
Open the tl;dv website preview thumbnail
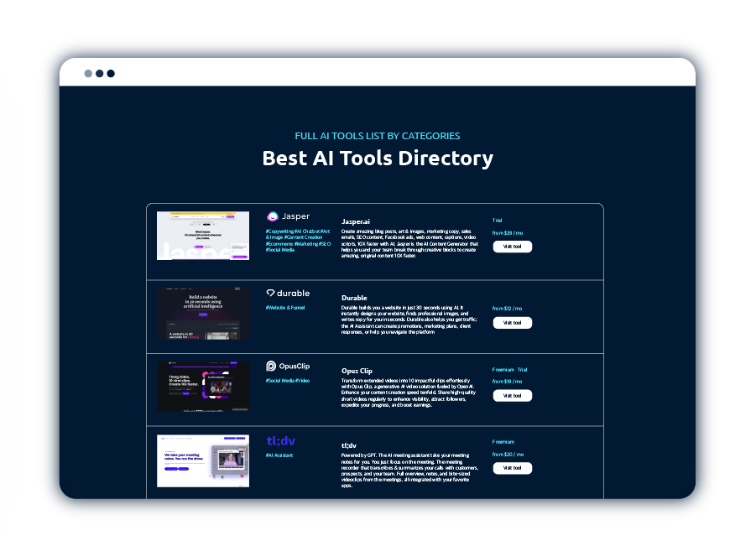203,460
